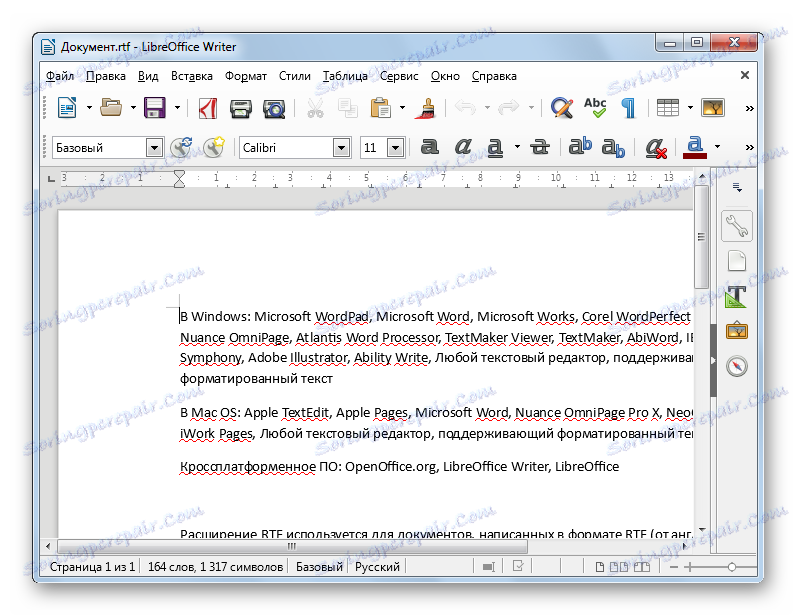Apply strikethrough formatting
The width and height of the screenshot is (797, 616).
click(x=539, y=147)
